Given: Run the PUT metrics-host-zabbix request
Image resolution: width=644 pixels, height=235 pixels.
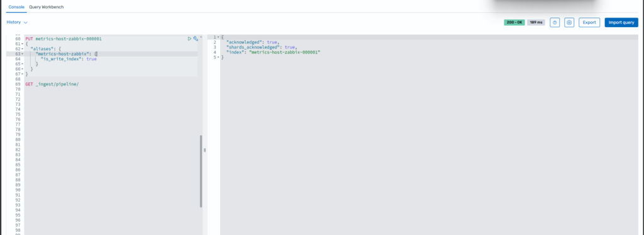Looking at the screenshot, I should tap(189, 38).
